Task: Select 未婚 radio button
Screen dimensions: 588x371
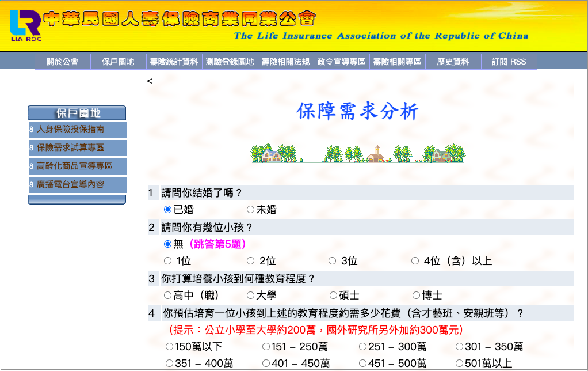Action: tap(250, 210)
